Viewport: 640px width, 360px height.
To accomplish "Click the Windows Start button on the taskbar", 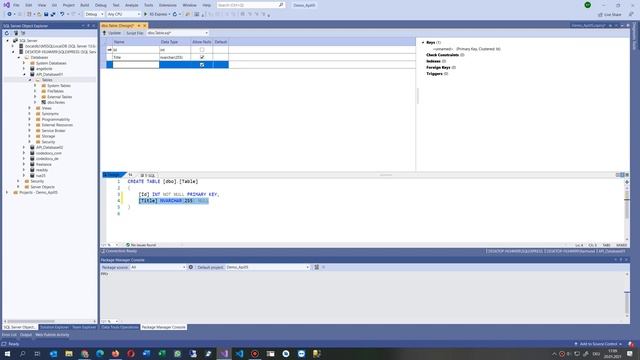I will [7, 353].
